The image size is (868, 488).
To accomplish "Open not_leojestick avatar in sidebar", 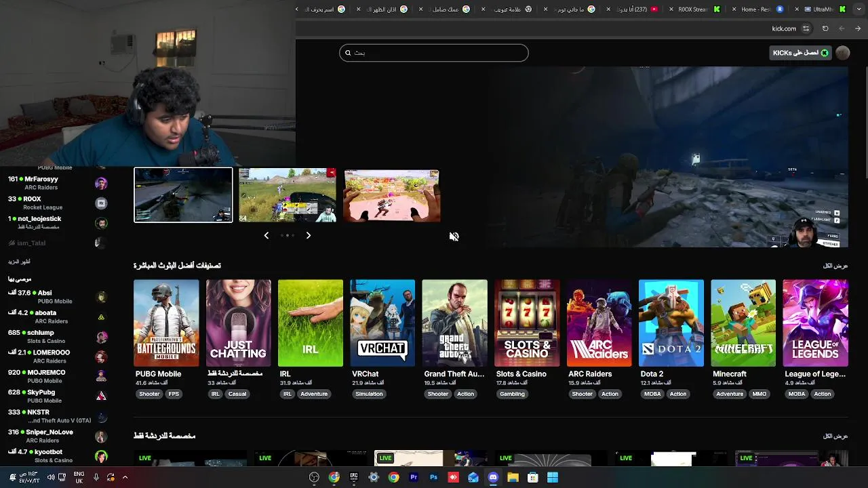I will click(101, 223).
